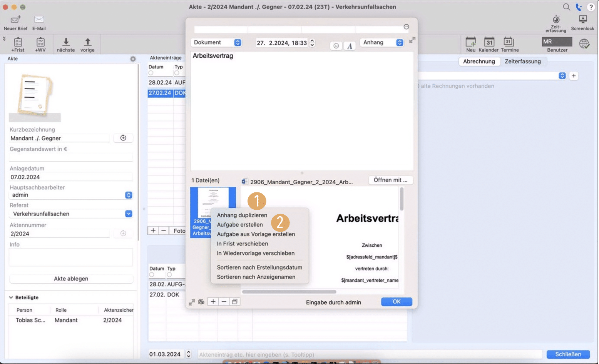
Task: Collapse the Beteiligte section
Action: coord(11,297)
